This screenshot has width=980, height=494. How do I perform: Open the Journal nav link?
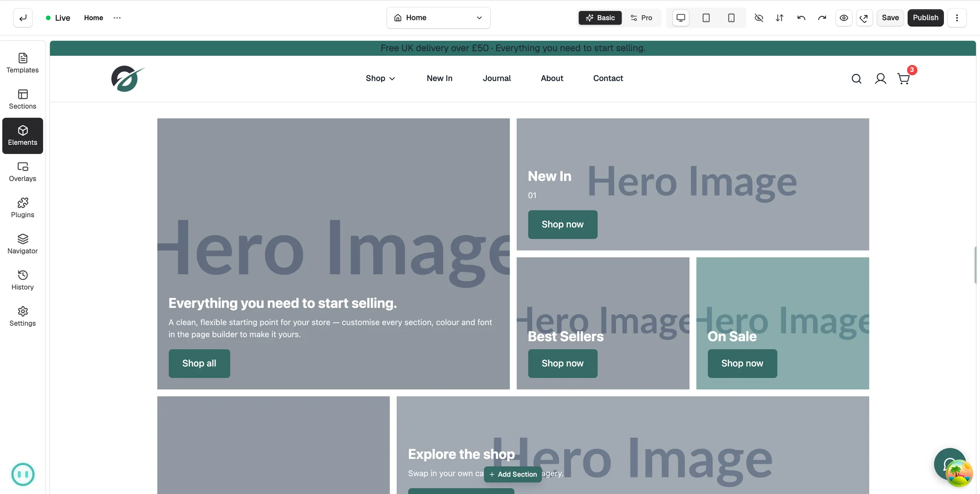click(497, 78)
